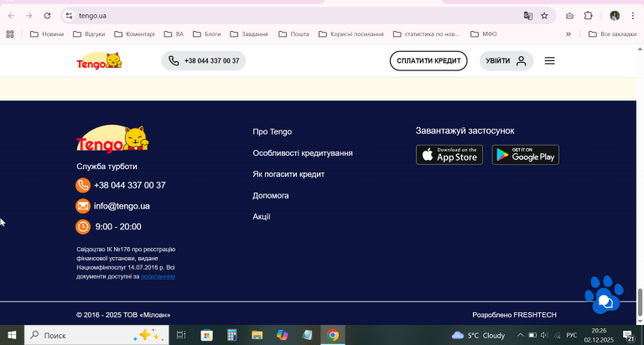The image size is (644, 345).
Task: Open the статистика по нов... bookmark folder
Action: (x=426, y=34)
